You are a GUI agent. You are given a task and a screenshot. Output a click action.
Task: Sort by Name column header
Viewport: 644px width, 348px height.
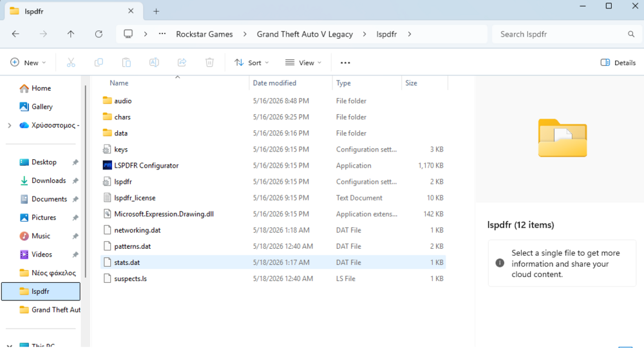tap(118, 83)
